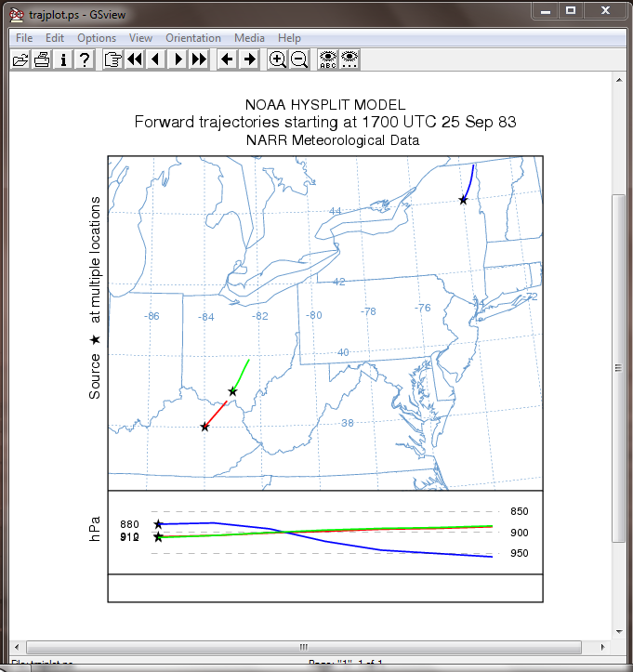
Task: Open the Options menu
Action: 97,38
